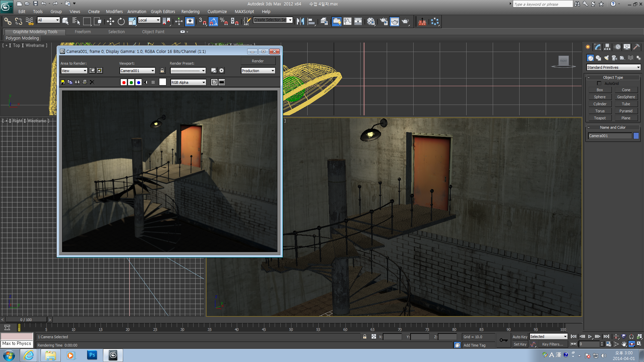Open the Rendering menu
This screenshot has height=362, width=644.
(x=190, y=11)
